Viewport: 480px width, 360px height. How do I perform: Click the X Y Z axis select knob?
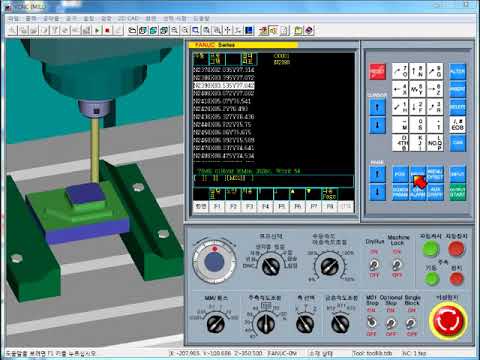[x=305, y=323]
